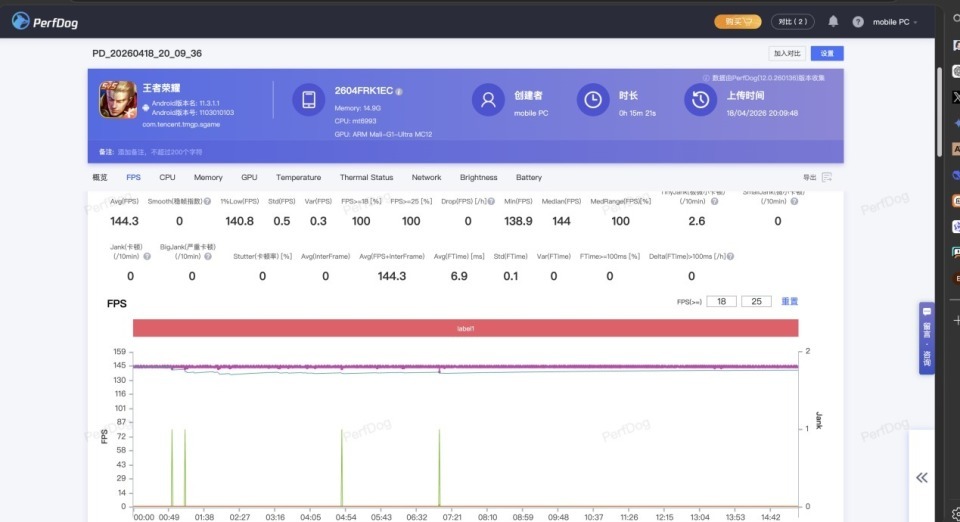Switch to the 概览 overview tab

coord(100,177)
